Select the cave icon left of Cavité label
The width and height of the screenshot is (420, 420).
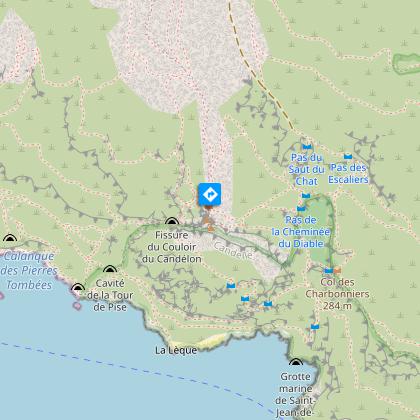click(x=78, y=287)
